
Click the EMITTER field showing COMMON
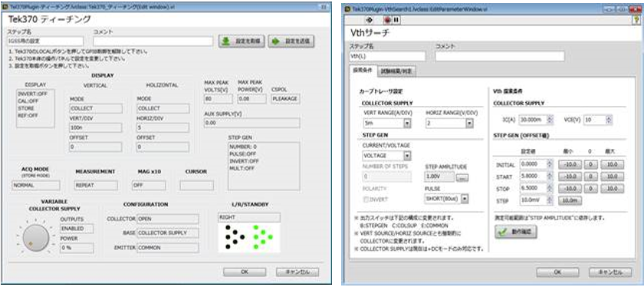[x=168, y=248]
